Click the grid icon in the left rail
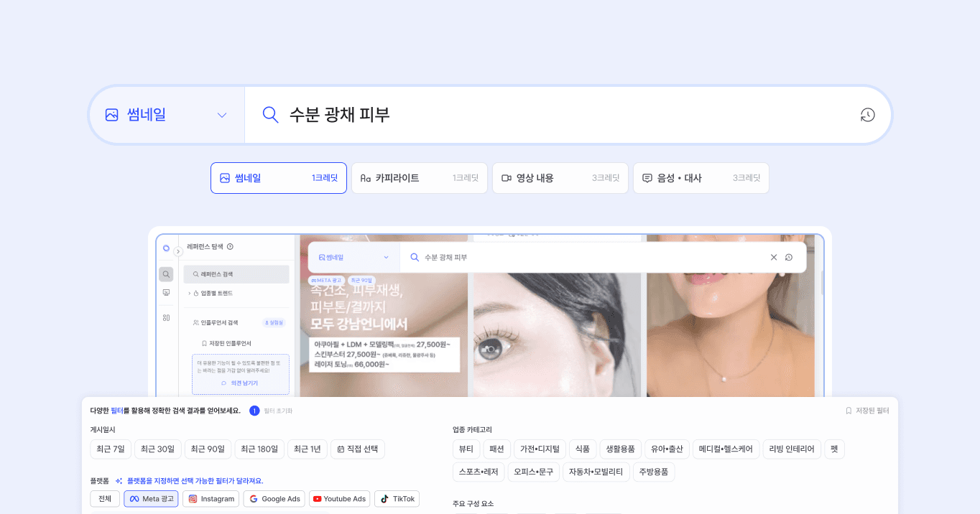 pyautogui.click(x=166, y=317)
